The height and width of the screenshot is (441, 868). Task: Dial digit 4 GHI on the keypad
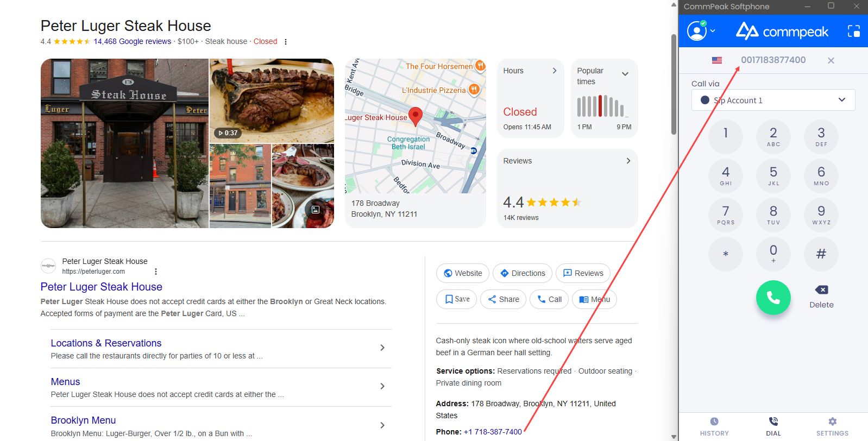(725, 175)
